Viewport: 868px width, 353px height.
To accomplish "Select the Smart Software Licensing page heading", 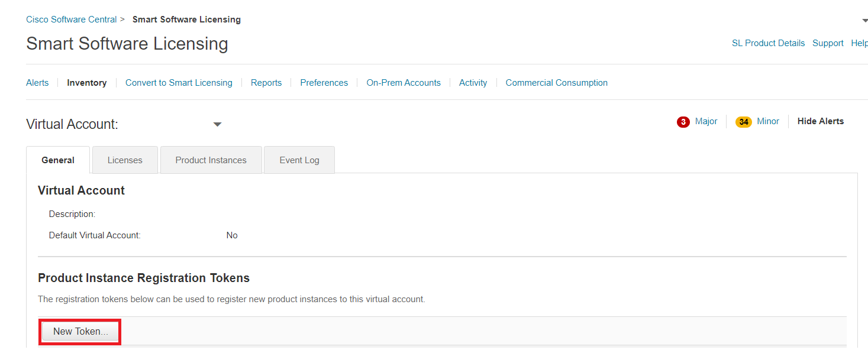I will (127, 44).
